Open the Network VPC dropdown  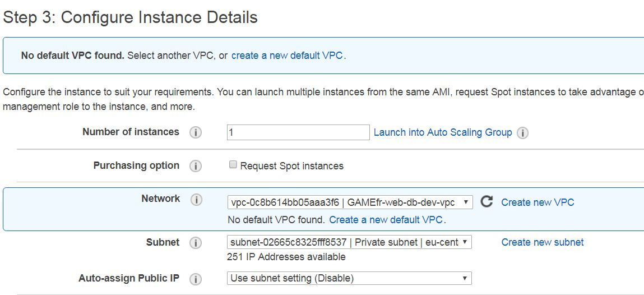[x=350, y=202]
